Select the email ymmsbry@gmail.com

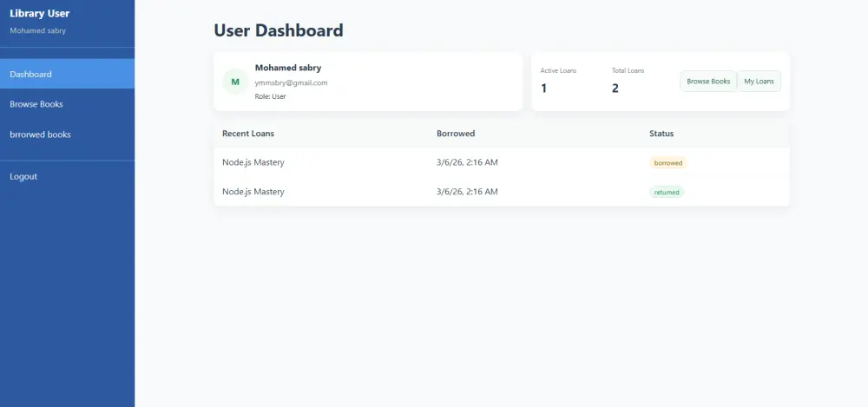click(291, 82)
